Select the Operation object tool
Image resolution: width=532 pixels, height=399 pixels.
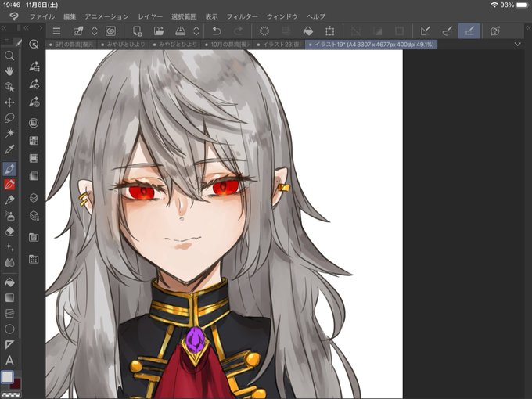point(9,87)
